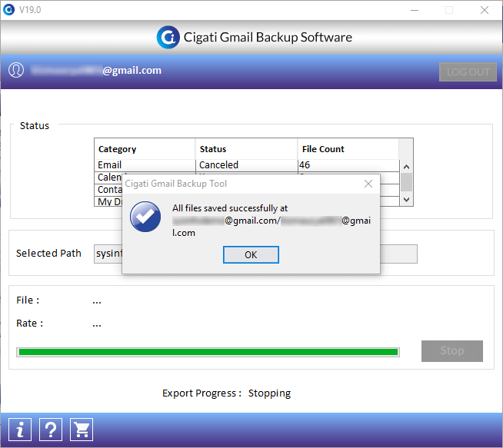This screenshot has width=503, height=448.
Task: Click the blue checkmark success icon
Action: pyautogui.click(x=145, y=217)
